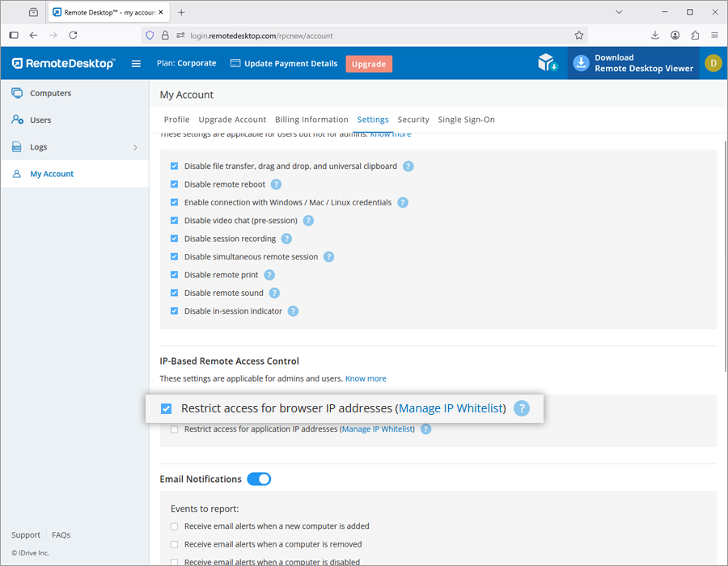This screenshot has height=566, width=728.
Task: Open the Firefox list all tabs dropdown
Action: [619, 12]
